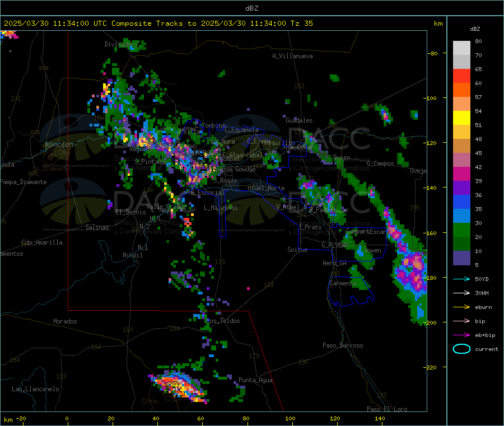Click the 'G_ALVEAR' place label

[x=335, y=245]
